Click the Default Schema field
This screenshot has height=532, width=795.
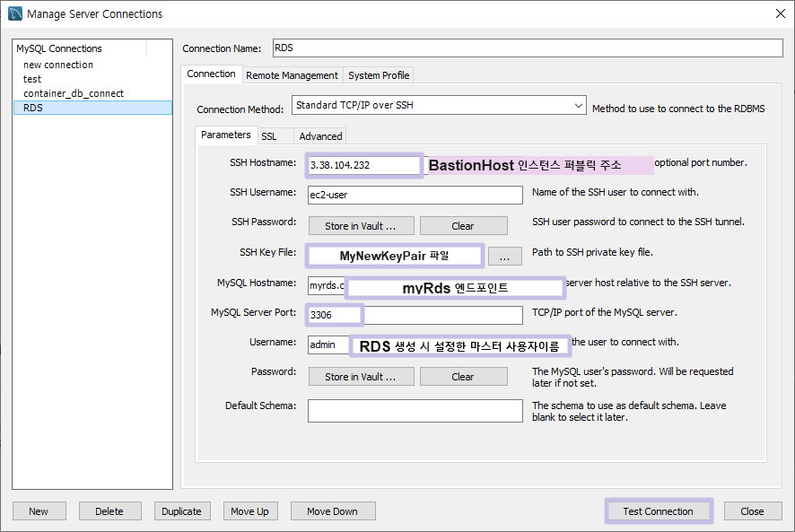[415, 411]
